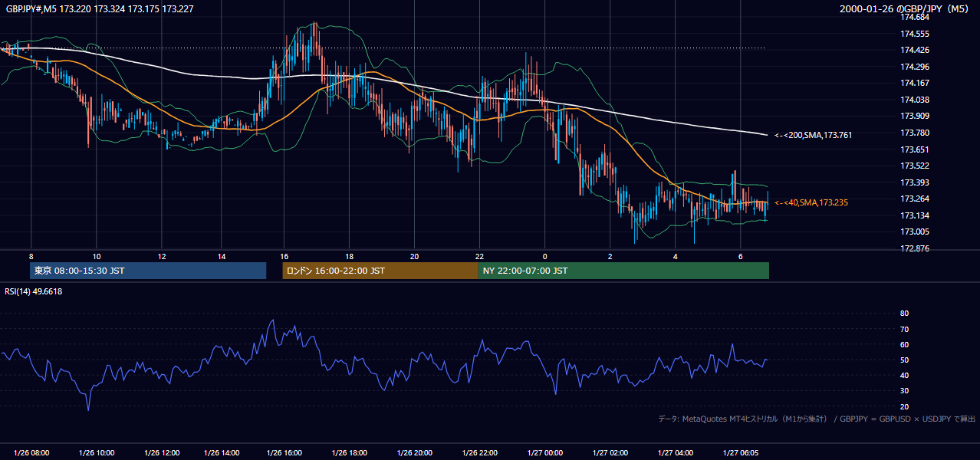Click price level 173.393 on the price scale
The image size is (980, 460).
coord(915,182)
